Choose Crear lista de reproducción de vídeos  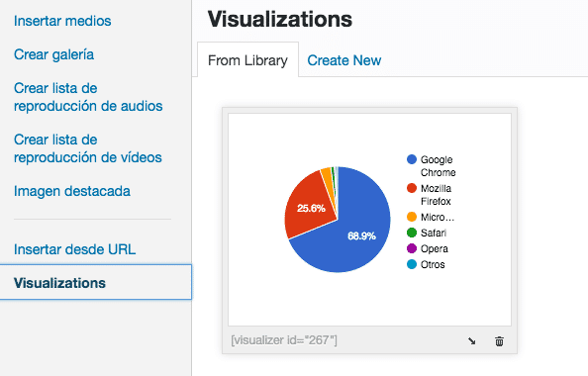click(x=88, y=148)
